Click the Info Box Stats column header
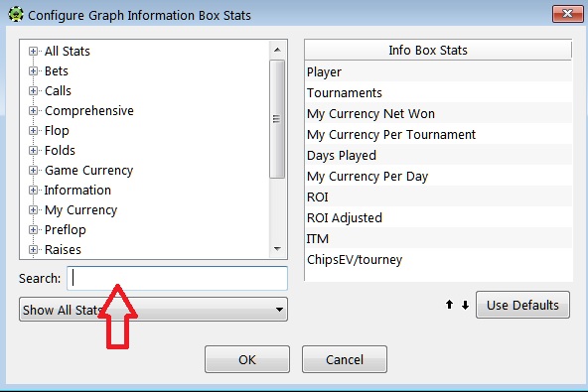Image resolution: width=588 pixels, height=392 pixels. 438,50
